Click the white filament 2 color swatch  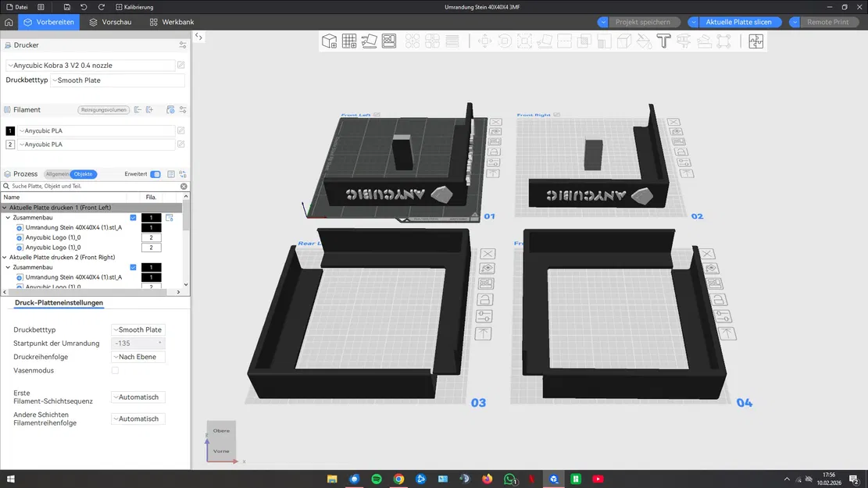(10, 144)
